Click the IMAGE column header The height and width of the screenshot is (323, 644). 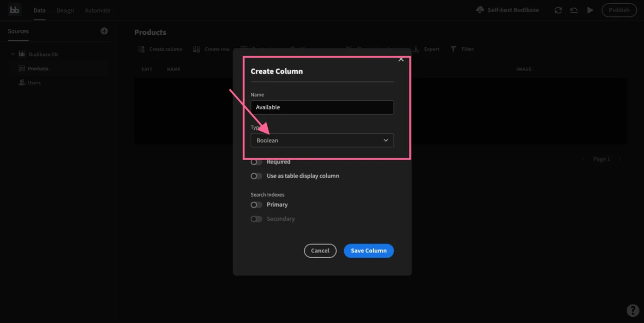pos(524,69)
